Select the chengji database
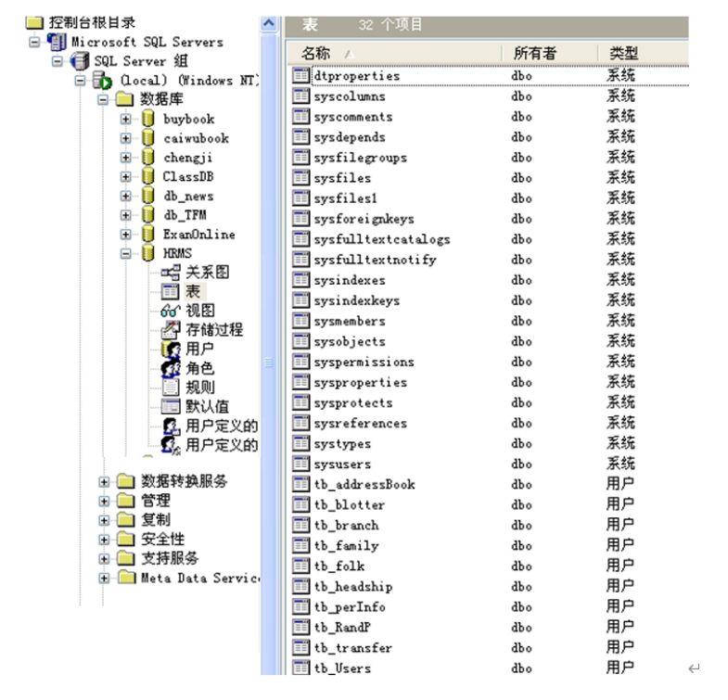This screenshot has width=728, height=700. (x=188, y=158)
